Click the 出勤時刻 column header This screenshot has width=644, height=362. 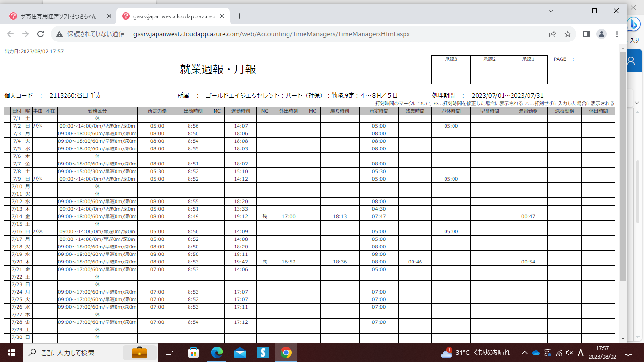coord(193,111)
